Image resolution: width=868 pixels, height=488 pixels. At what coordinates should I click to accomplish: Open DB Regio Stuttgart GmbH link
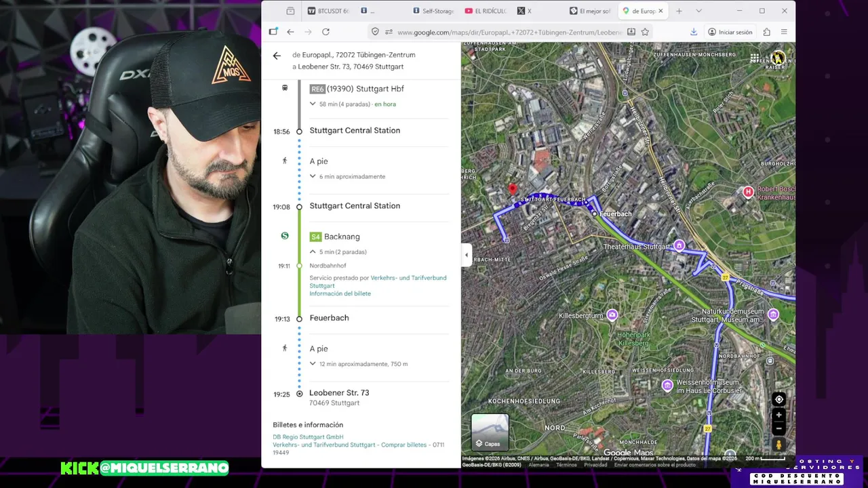308,437
